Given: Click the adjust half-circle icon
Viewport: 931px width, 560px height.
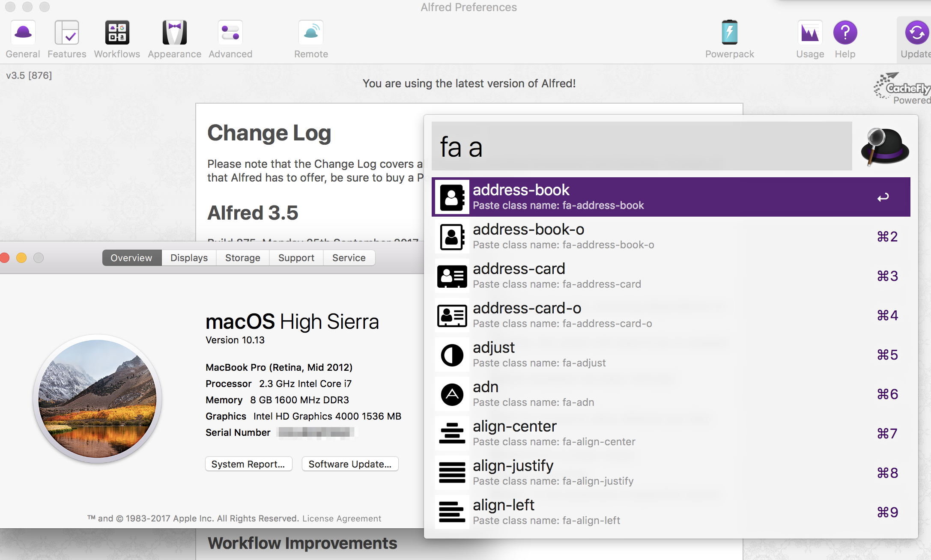Looking at the screenshot, I should point(452,354).
